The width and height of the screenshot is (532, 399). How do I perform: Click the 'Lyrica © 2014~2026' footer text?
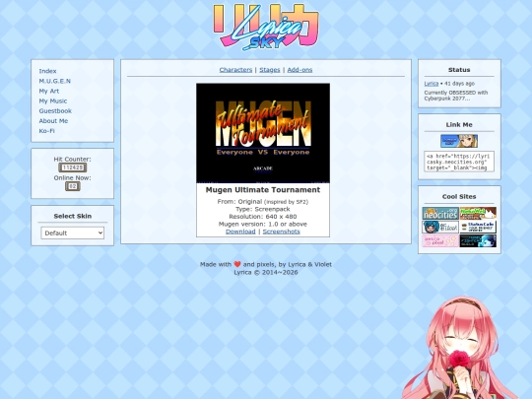coord(266,273)
